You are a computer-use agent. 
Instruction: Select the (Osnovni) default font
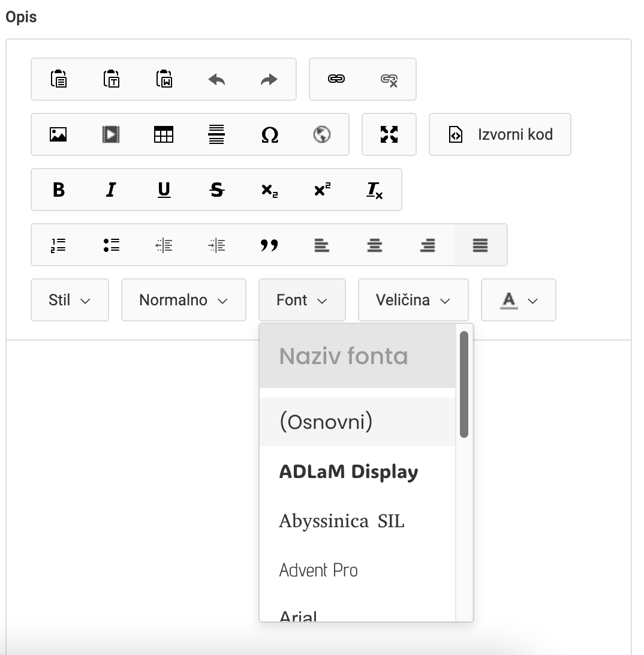coord(357,422)
